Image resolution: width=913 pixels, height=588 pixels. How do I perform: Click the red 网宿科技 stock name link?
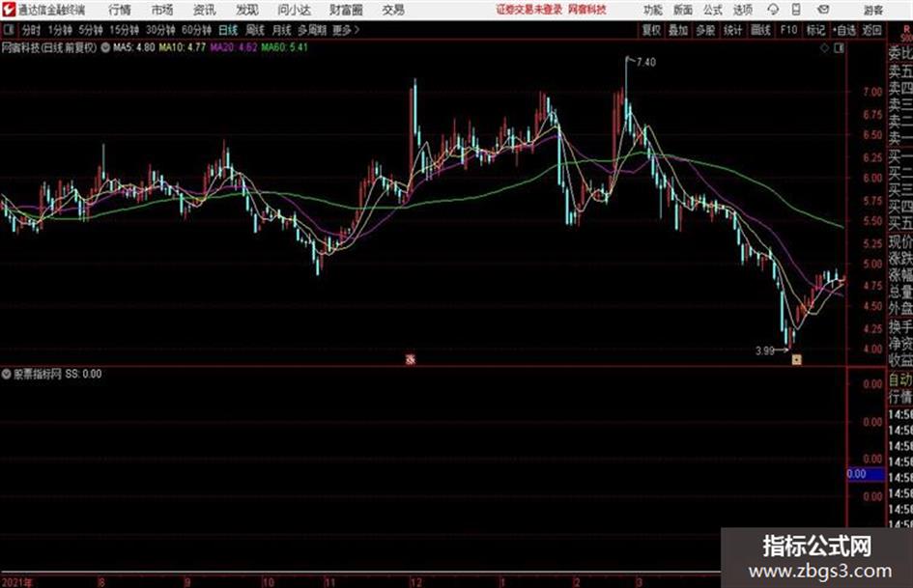point(587,10)
